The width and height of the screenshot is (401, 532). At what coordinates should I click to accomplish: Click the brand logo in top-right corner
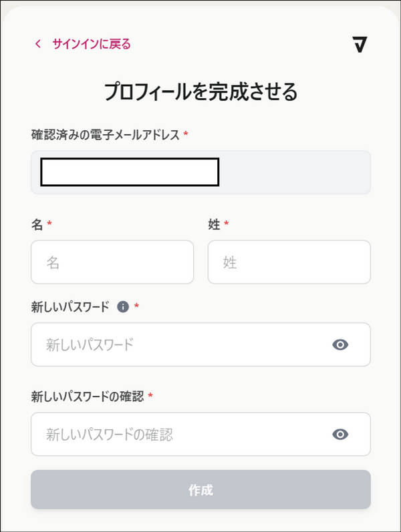[x=360, y=44]
